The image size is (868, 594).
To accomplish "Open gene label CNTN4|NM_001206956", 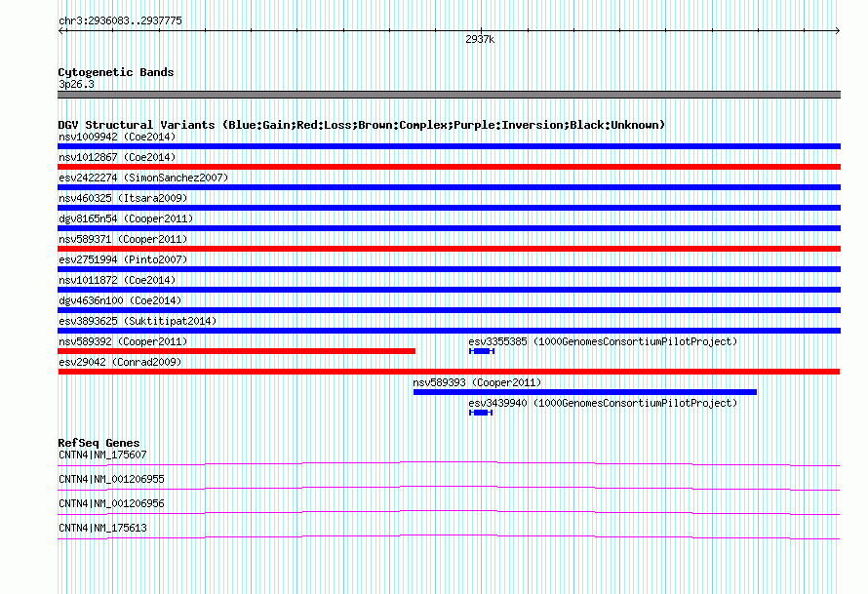I will (111, 503).
